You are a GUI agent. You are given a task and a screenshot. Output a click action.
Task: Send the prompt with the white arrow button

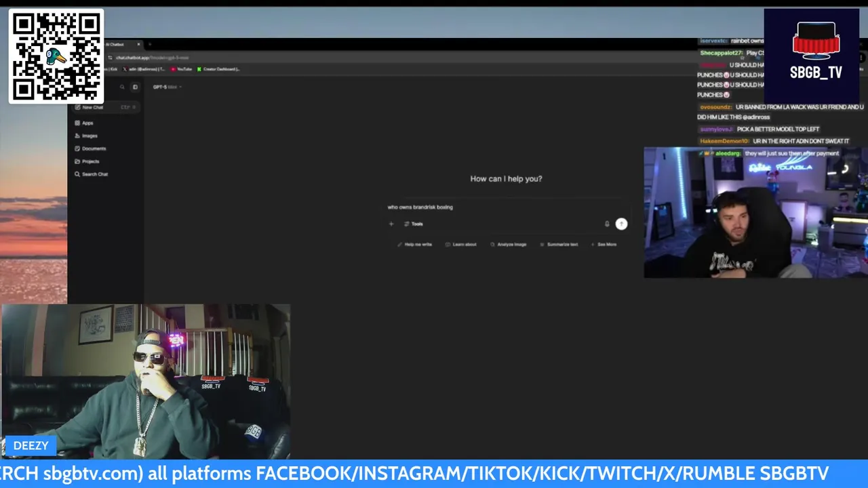(x=621, y=224)
